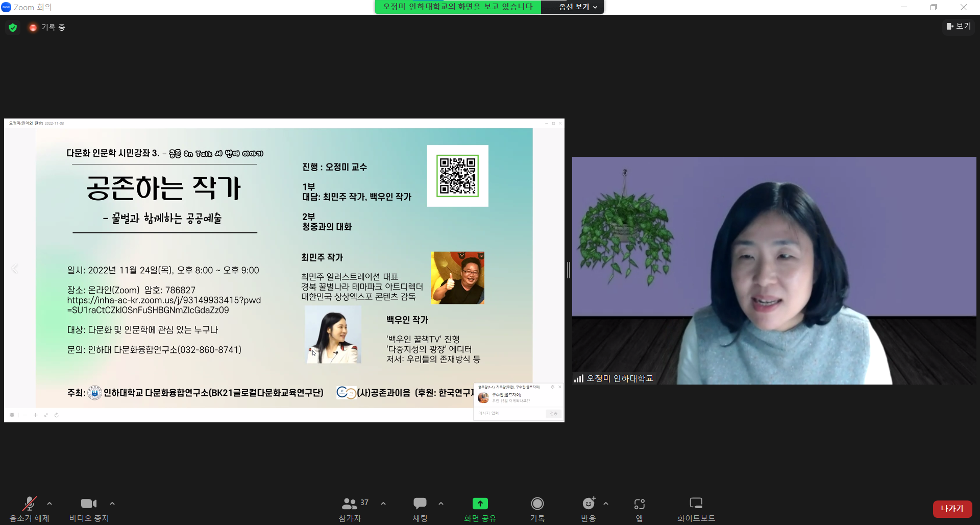Minimize the shared inner window
The width and height of the screenshot is (980, 525).
[x=546, y=123]
